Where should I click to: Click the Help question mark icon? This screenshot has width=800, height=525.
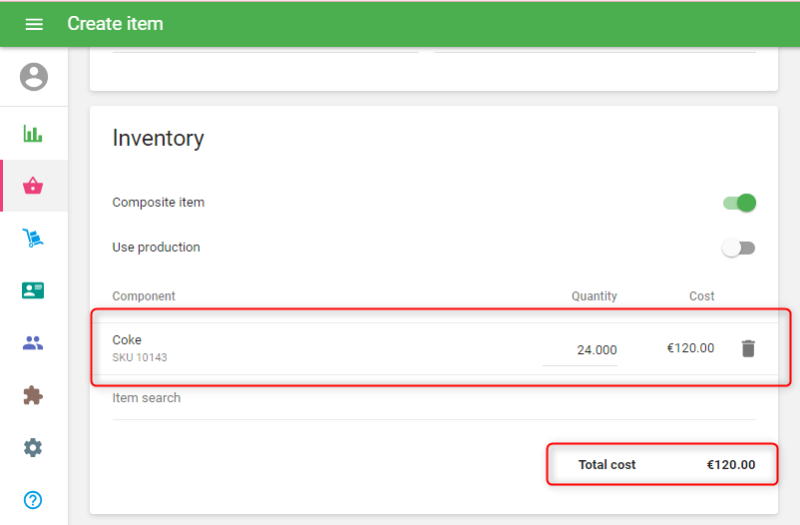pos(34,500)
